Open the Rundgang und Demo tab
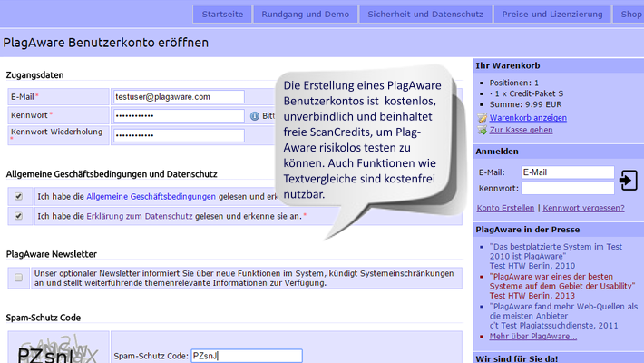 (x=305, y=14)
